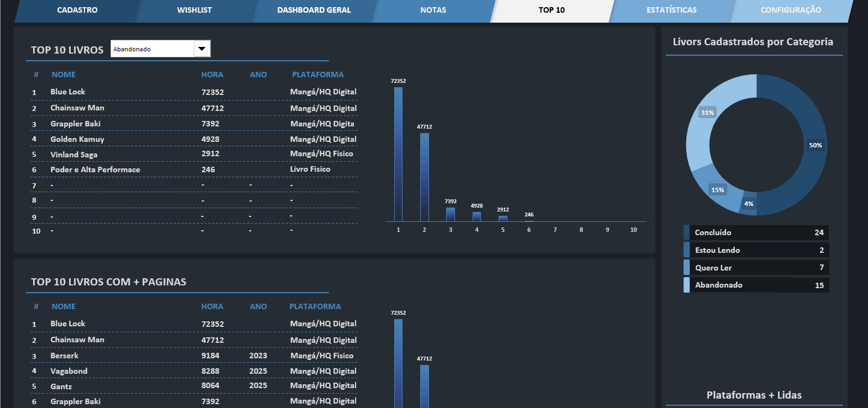Click the 2912 bar in top chart

click(x=502, y=219)
